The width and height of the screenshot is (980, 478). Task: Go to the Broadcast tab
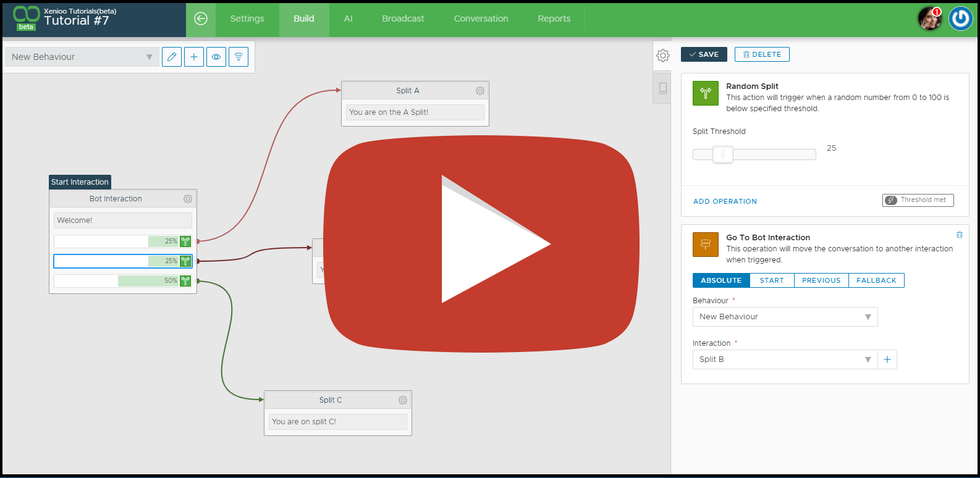point(403,19)
